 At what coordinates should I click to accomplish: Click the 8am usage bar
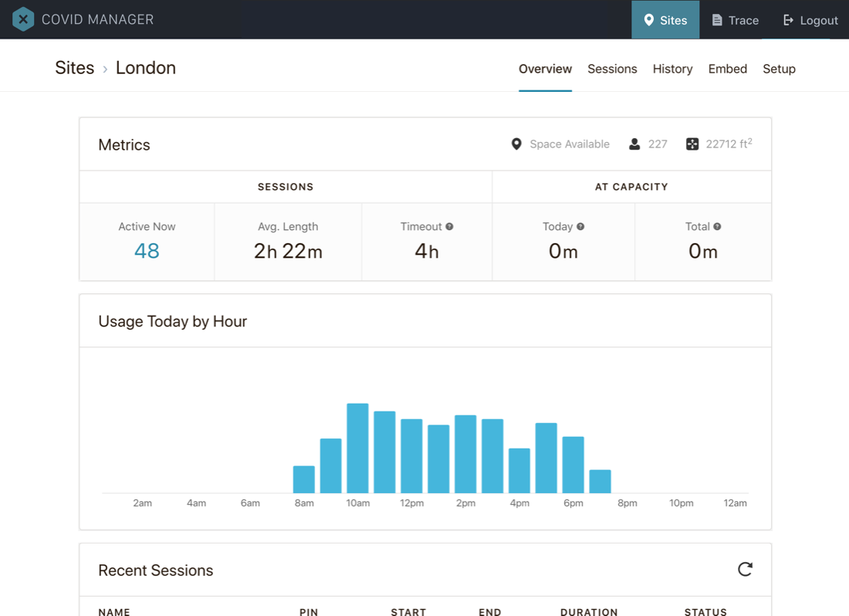click(304, 479)
